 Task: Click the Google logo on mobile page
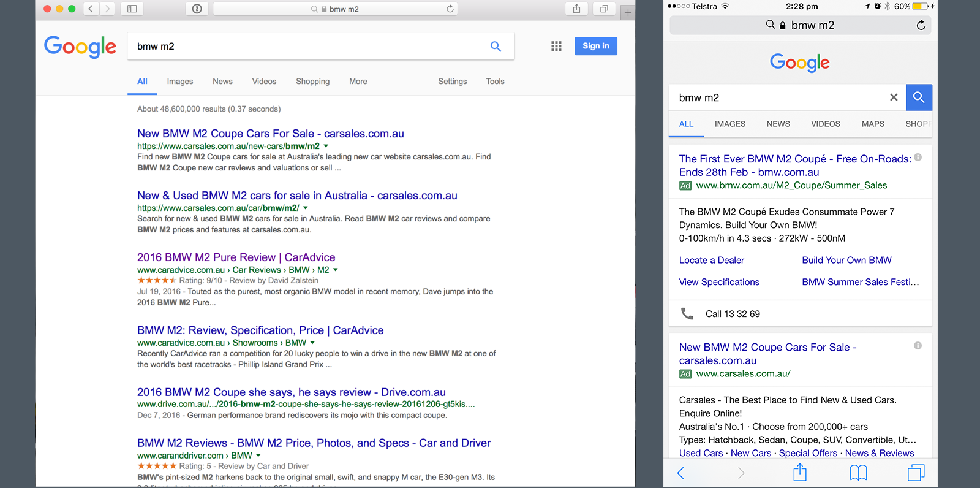coord(800,63)
